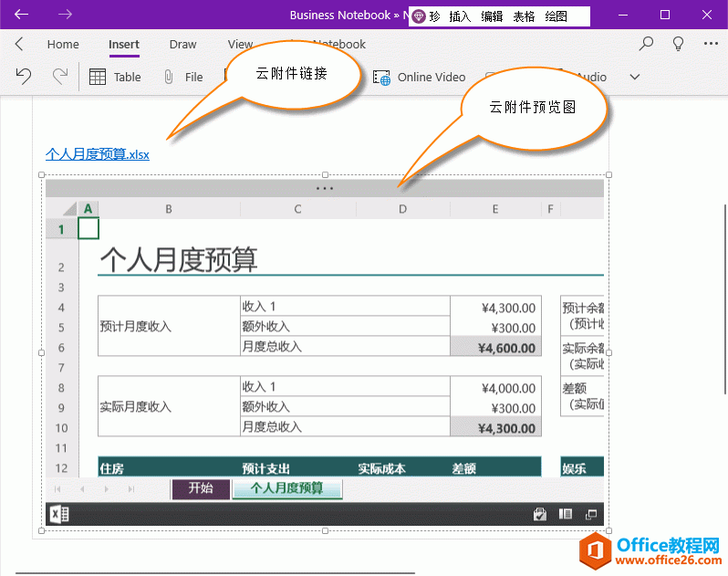
Task: Click the side-panel icon in preview footer
Action: 565,514
